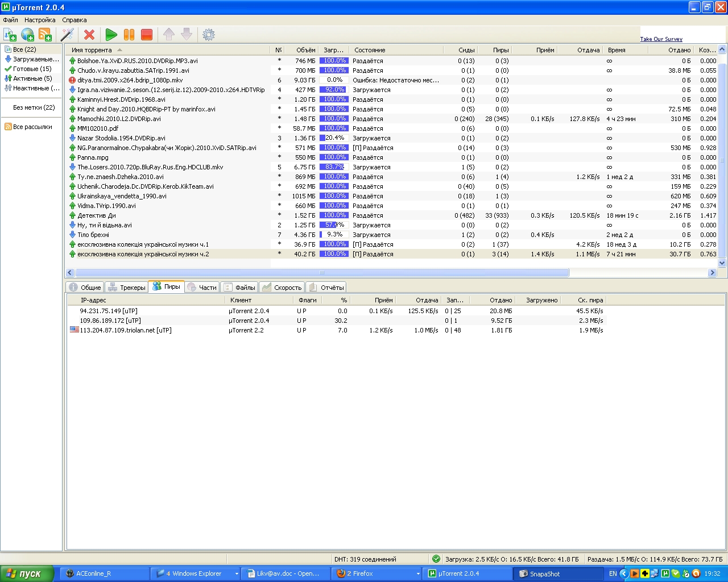728x582 pixels.
Task: Select peer 94.231.75.149 [uTP]
Action: point(337,311)
